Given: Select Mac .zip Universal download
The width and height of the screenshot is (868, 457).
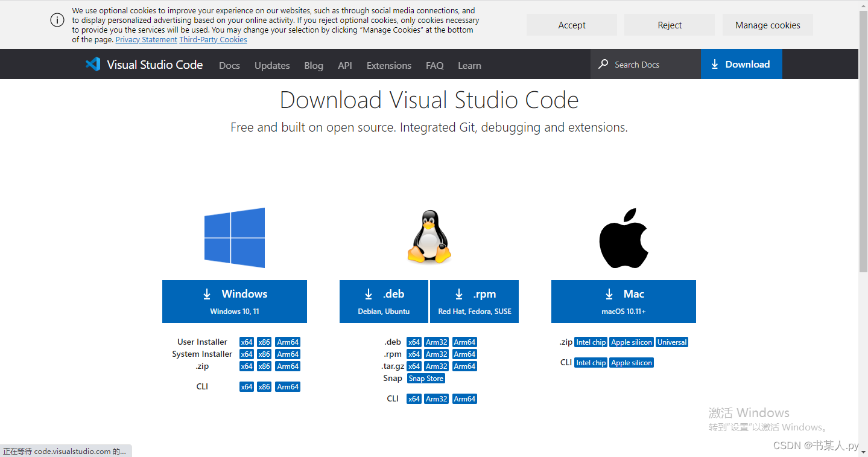Looking at the screenshot, I should (672, 342).
